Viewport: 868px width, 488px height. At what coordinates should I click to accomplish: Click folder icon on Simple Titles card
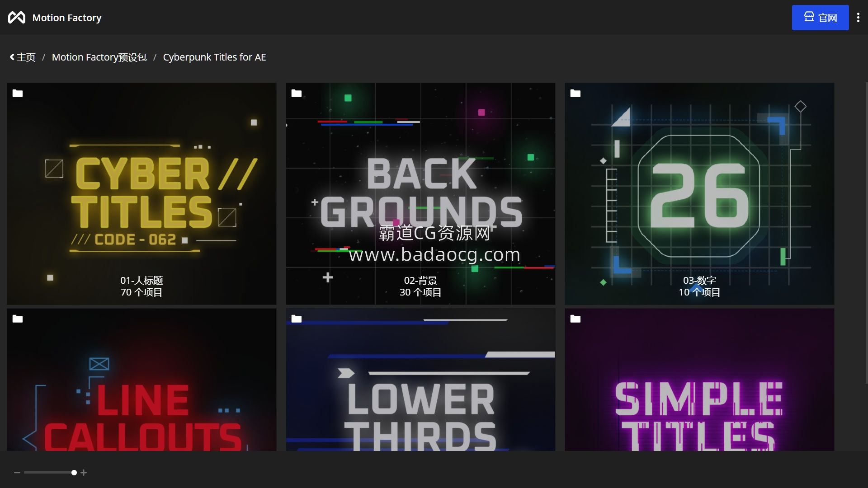tap(576, 319)
